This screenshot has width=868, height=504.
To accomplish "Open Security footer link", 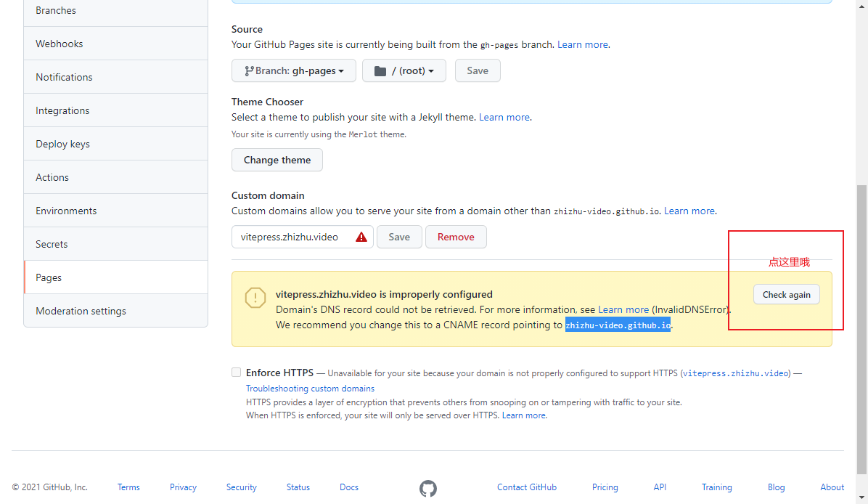I will click(x=242, y=487).
